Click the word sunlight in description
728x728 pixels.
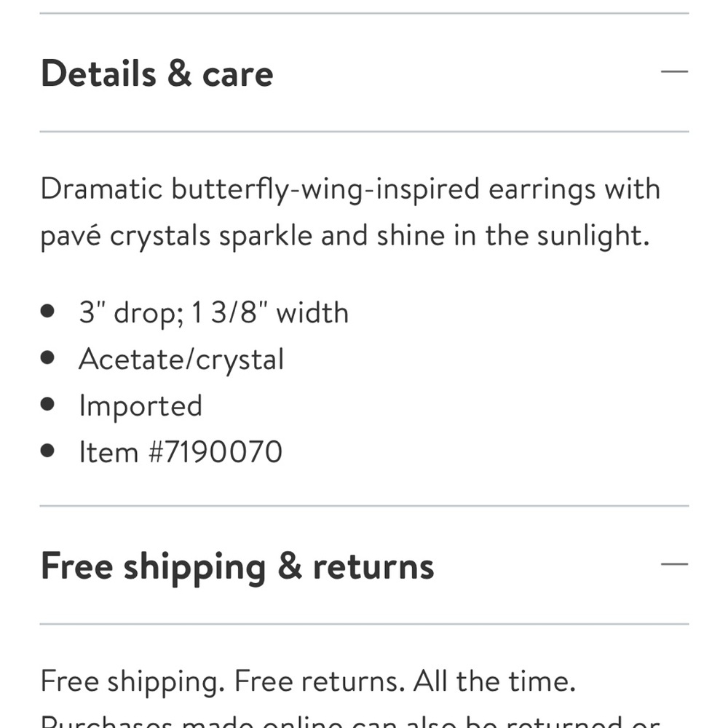(x=593, y=236)
